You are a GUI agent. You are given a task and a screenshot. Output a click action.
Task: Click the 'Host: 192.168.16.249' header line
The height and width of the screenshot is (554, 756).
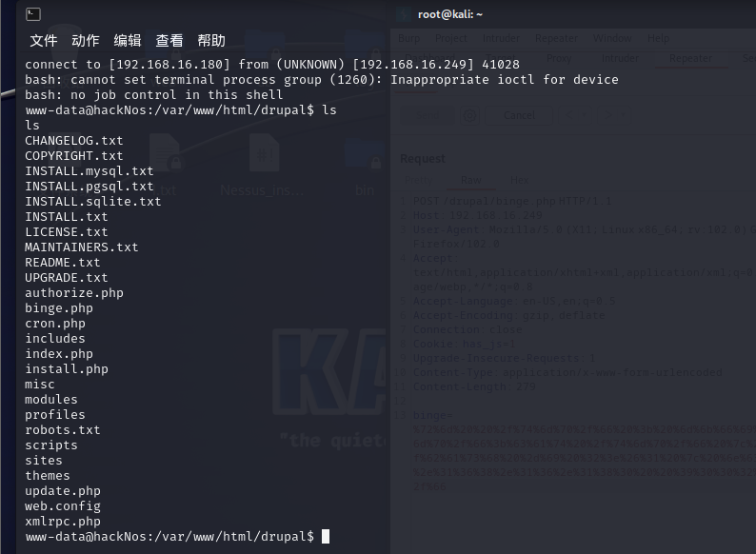(x=478, y=215)
